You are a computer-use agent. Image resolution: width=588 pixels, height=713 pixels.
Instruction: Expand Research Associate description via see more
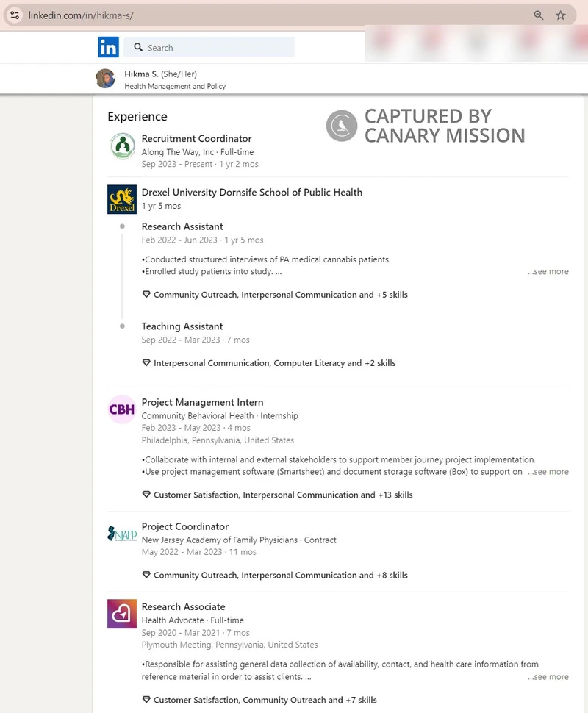(x=548, y=676)
